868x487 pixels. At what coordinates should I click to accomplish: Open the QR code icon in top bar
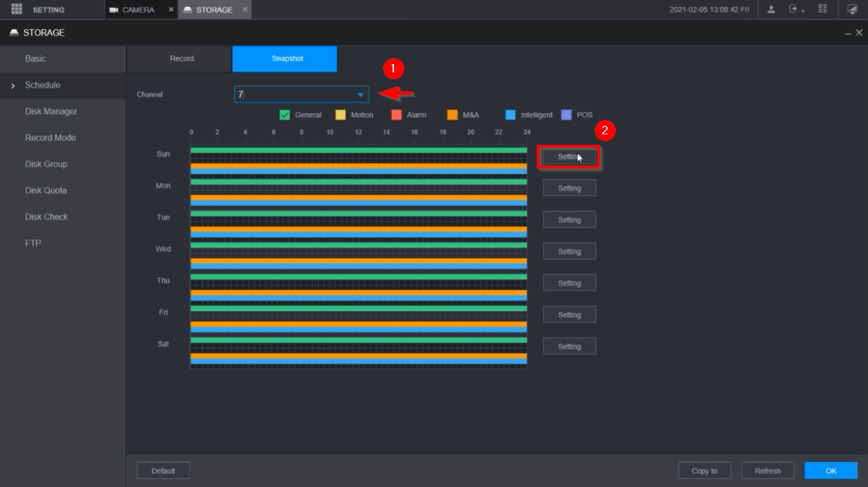tap(823, 9)
